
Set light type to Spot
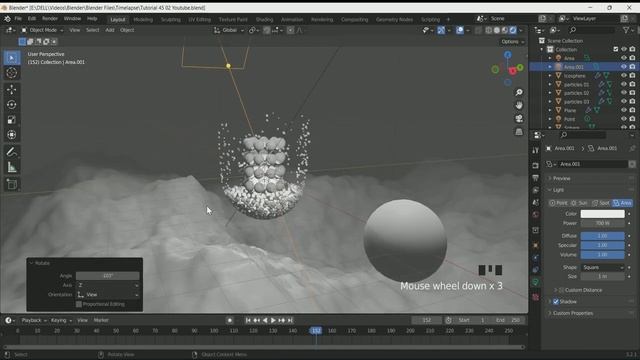[x=600, y=203]
